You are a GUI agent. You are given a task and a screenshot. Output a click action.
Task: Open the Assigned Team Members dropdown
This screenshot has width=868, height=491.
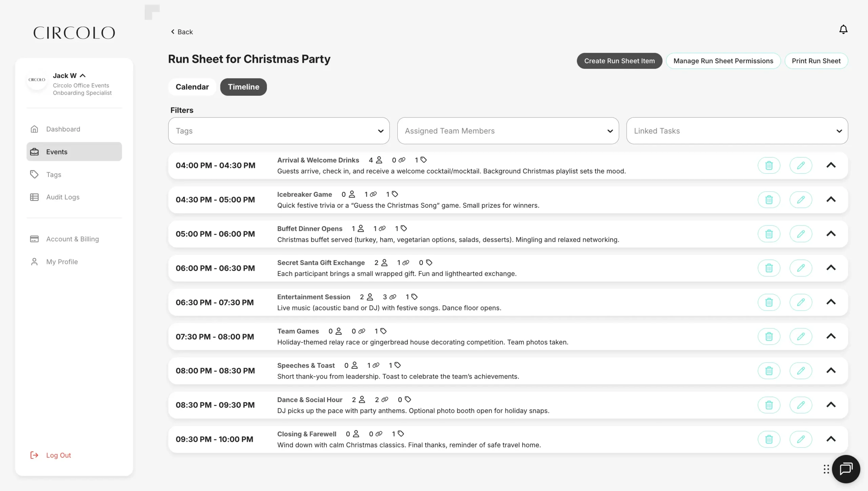tap(508, 131)
